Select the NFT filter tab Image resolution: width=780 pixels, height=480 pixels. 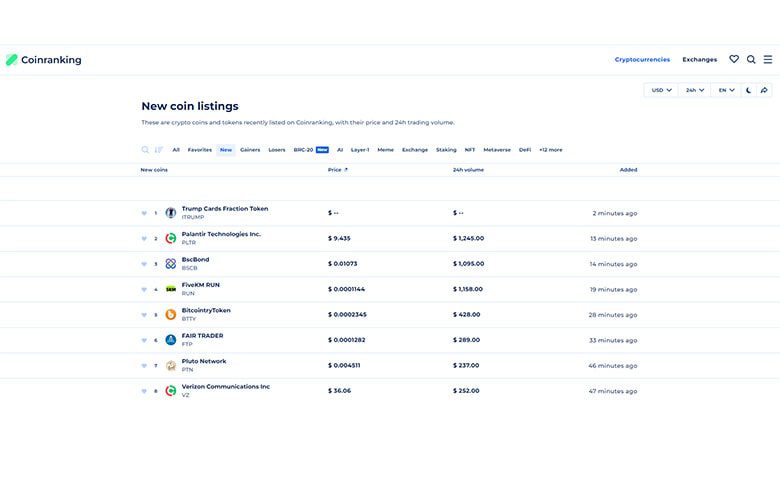tap(470, 150)
